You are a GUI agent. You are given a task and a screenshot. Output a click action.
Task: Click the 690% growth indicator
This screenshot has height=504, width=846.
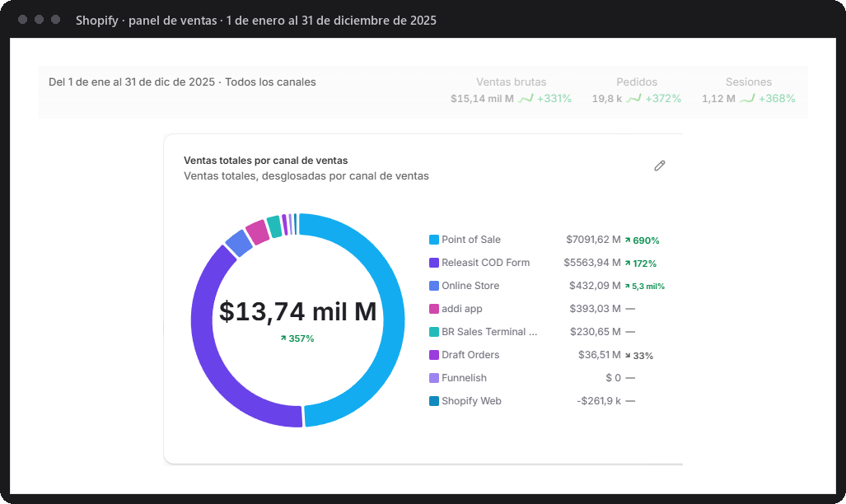(642, 240)
